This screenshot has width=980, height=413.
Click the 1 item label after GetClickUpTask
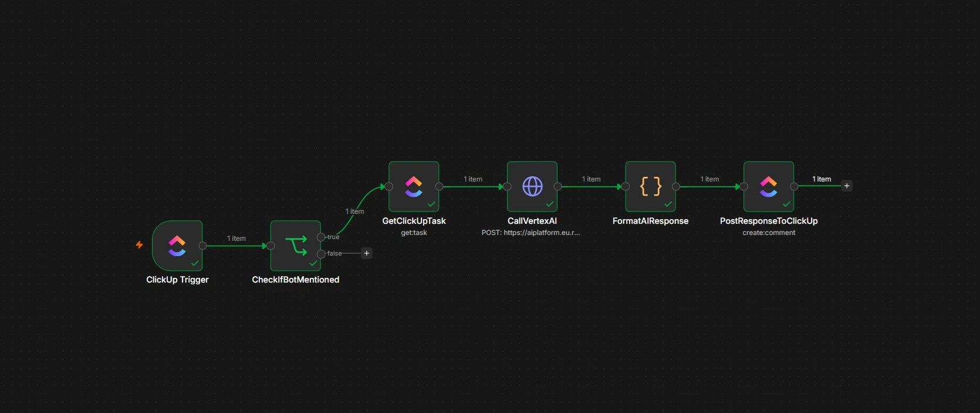[473, 179]
